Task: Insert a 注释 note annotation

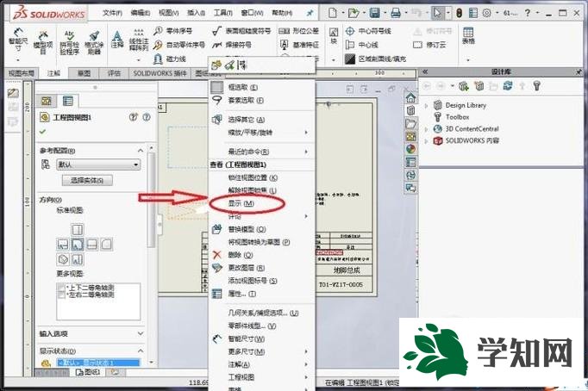Action: point(117,40)
